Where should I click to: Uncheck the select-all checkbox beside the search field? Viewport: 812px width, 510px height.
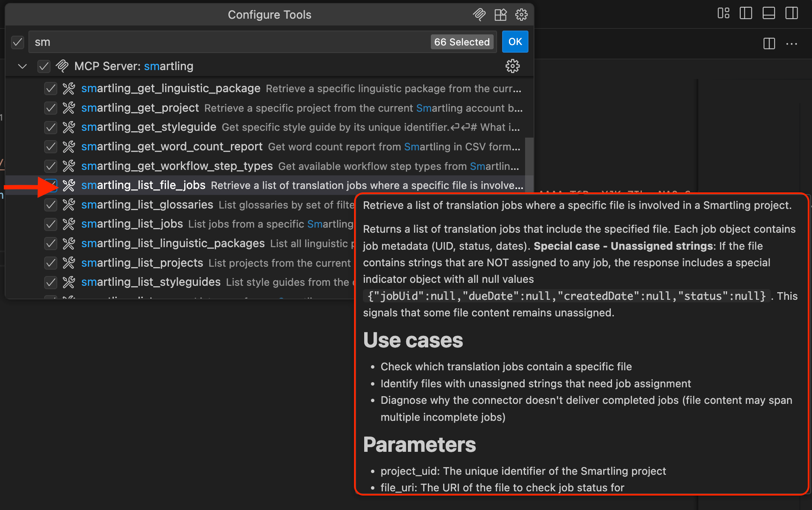coord(17,42)
